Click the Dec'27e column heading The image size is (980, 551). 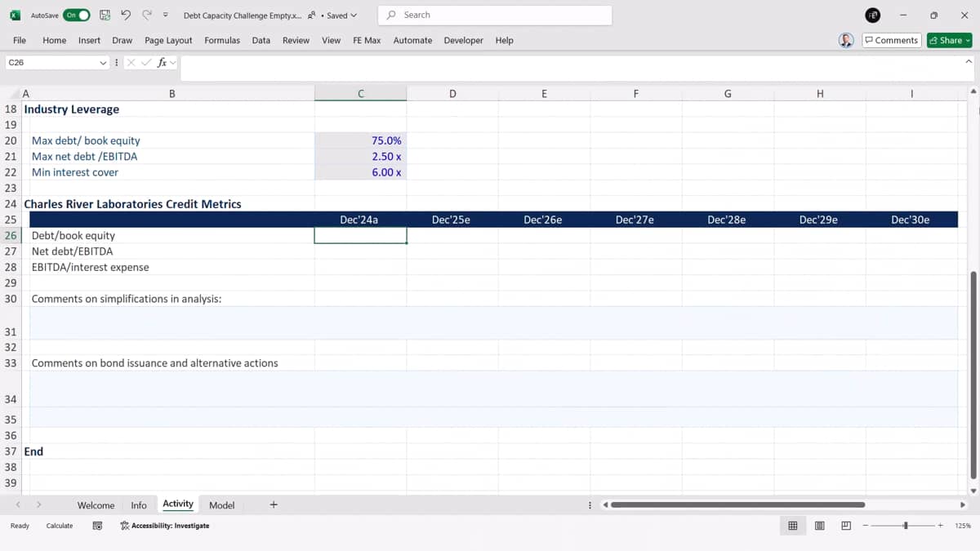(x=635, y=220)
